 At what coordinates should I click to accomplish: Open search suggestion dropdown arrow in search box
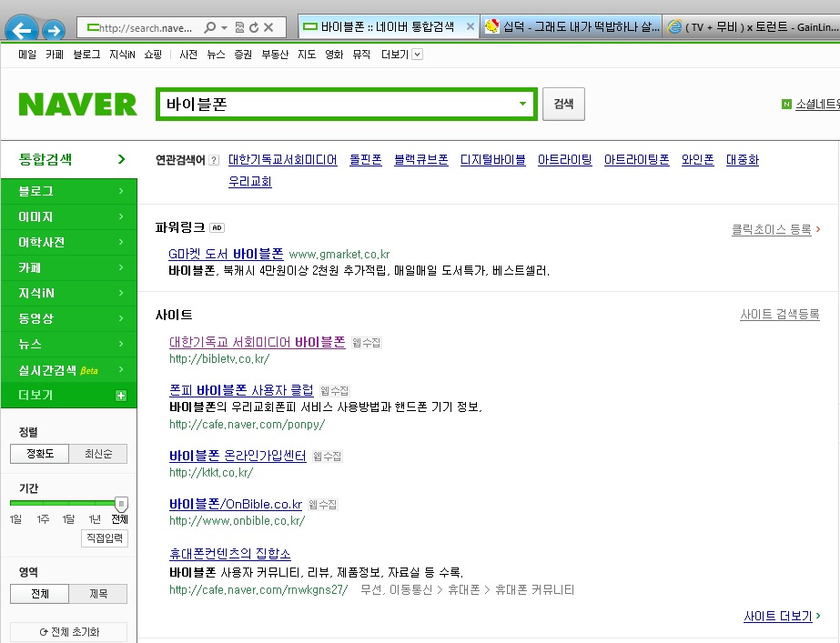[523, 104]
